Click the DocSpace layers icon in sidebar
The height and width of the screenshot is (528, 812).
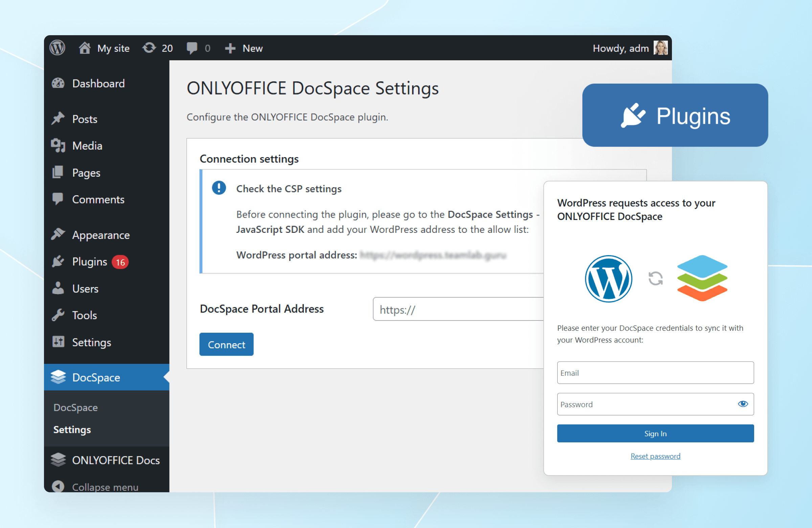pyautogui.click(x=58, y=377)
